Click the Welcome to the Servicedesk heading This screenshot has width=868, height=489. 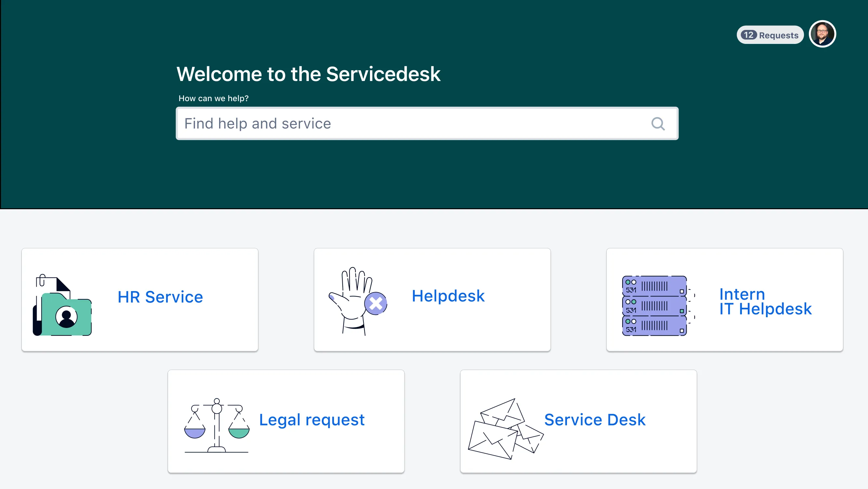tap(308, 74)
